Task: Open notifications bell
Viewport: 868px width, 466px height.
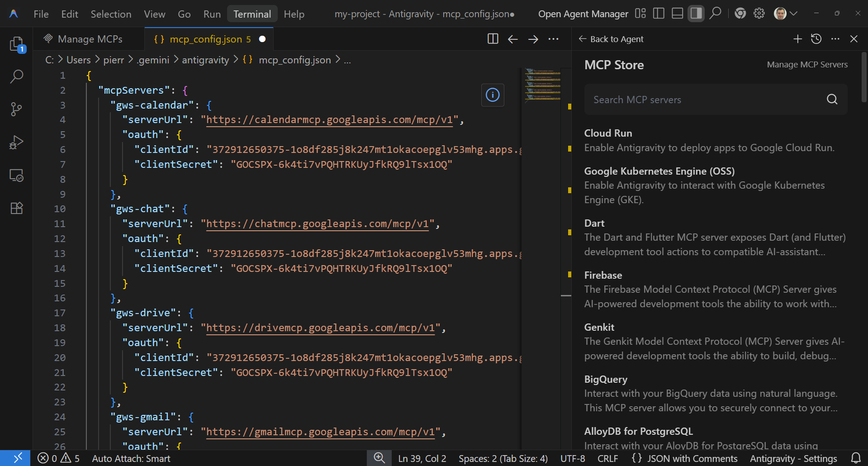Action: pyautogui.click(x=856, y=458)
